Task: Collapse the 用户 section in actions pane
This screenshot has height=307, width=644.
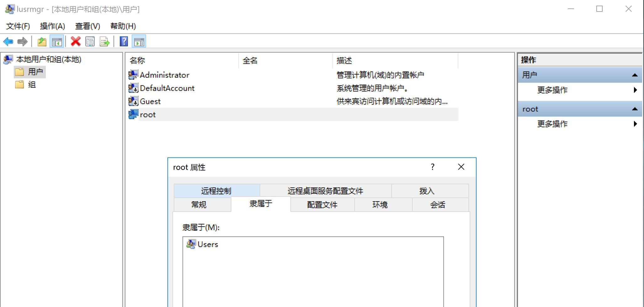Action: pos(635,75)
